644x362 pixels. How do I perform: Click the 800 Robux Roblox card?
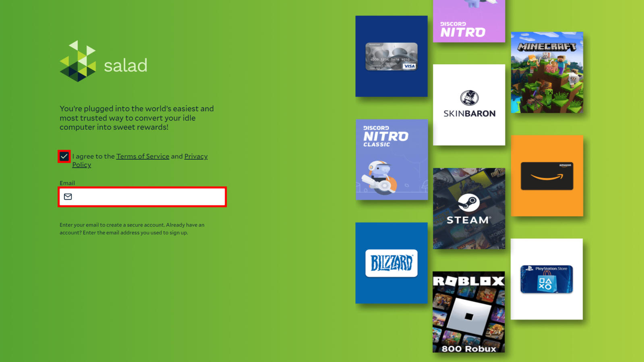468,312
